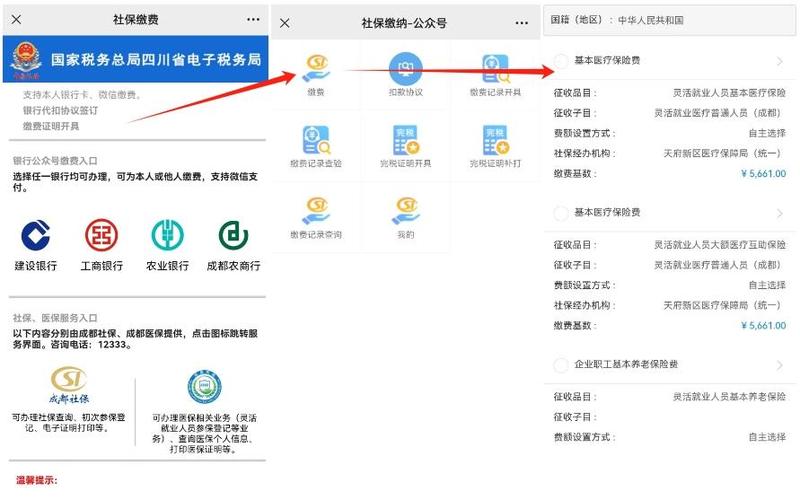Open the 扣款协议 icon

tap(406, 69)
